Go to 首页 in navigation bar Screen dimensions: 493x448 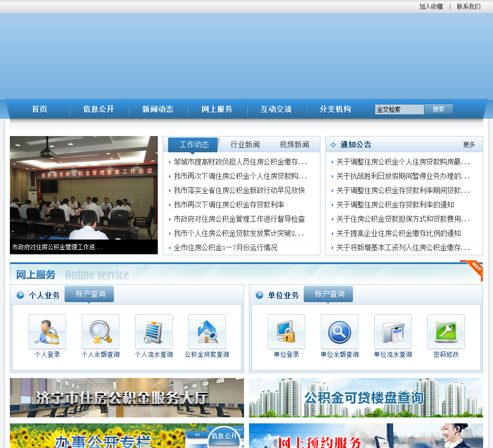click(39, 109)
